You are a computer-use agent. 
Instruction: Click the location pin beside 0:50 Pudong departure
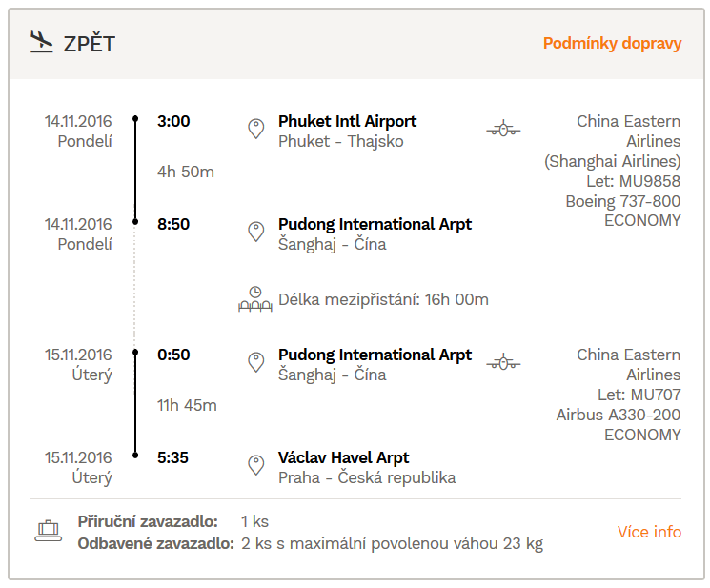[x=256, y=362]
